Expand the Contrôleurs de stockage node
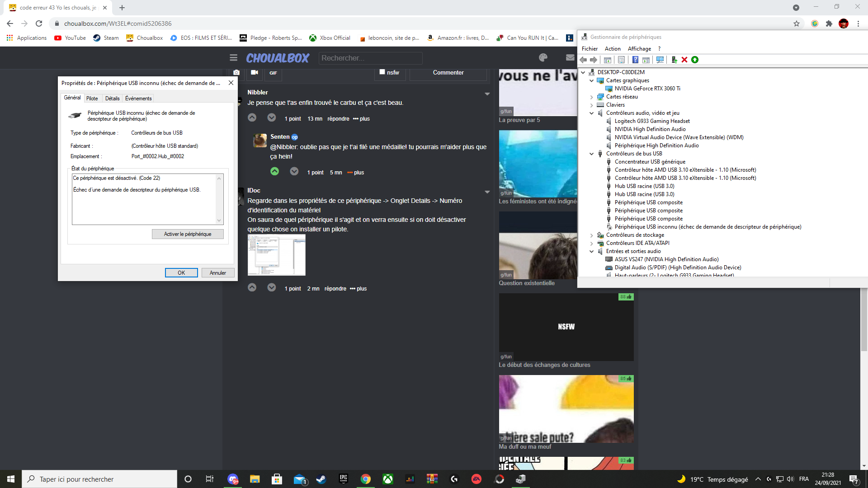 click(591, 235)
